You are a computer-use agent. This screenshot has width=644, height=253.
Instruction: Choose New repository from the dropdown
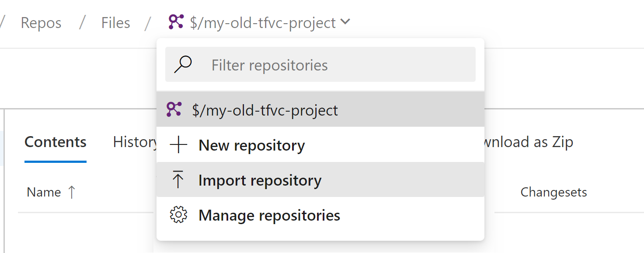(x=251, y=145)
